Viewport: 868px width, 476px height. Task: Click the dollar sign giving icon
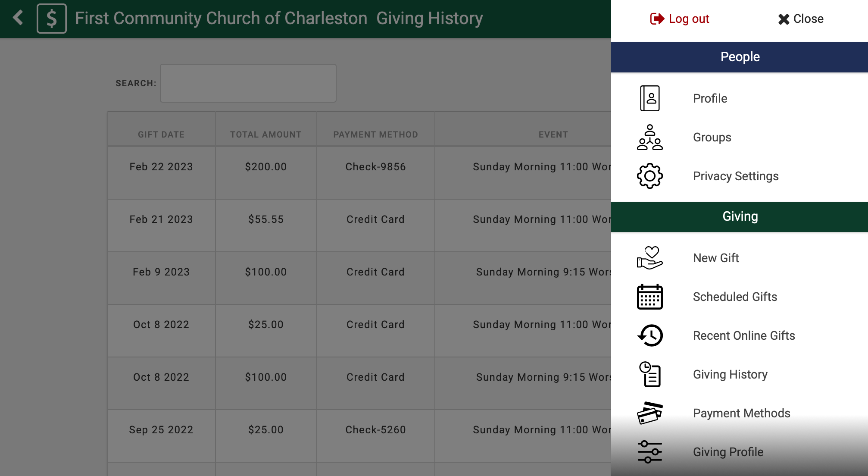(x=52, y=19)
